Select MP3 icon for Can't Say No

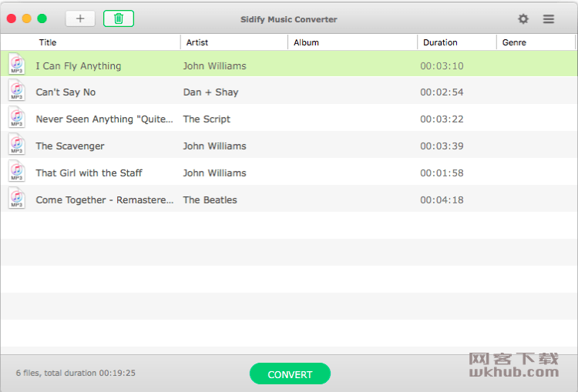pyautogui.click(x=17, y=90)
